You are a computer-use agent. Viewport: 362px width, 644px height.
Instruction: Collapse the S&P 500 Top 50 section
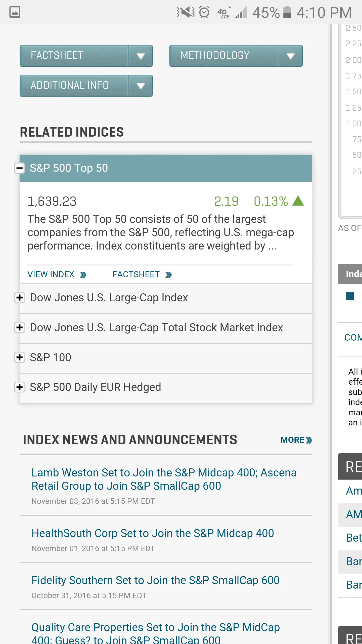point(20,168)
